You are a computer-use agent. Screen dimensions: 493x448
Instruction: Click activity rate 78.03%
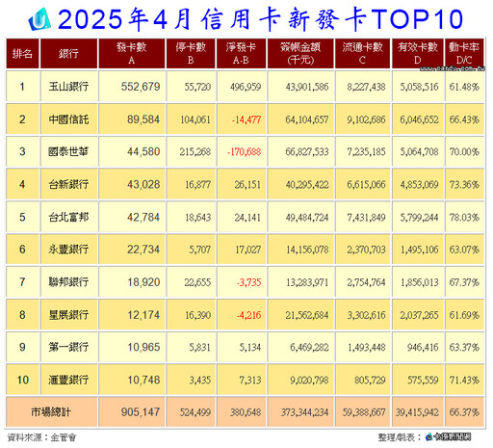pos(464,218)
